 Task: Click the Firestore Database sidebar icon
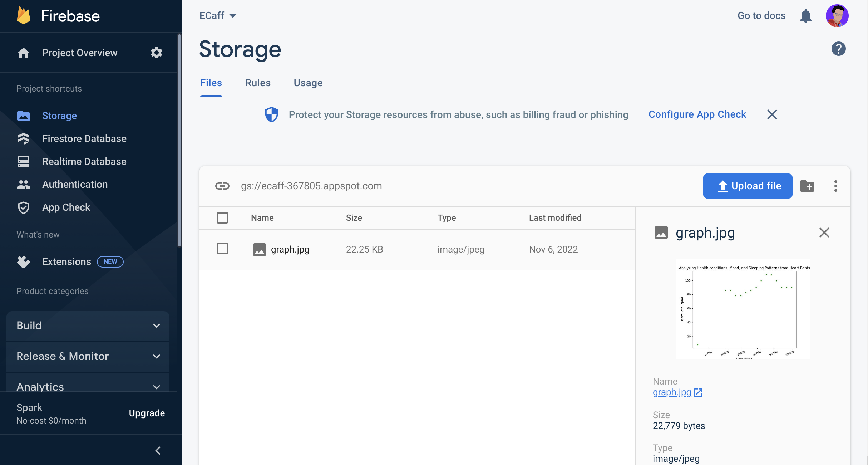24,138
